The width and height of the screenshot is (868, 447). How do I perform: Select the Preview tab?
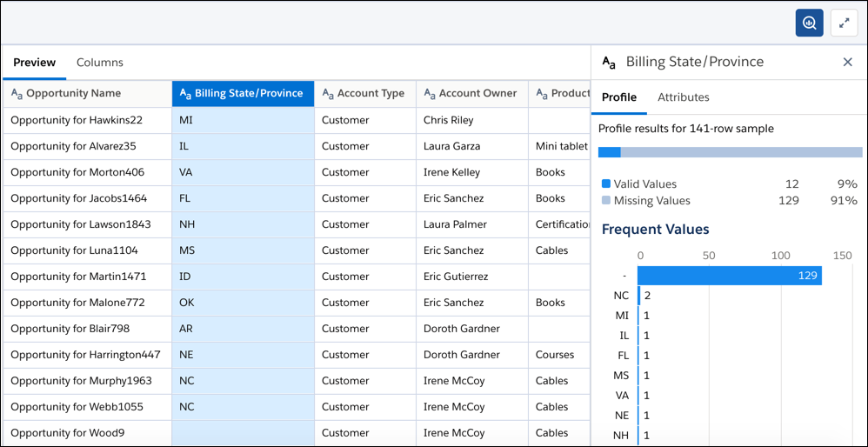pyautogui.click(x=35, y=63)
